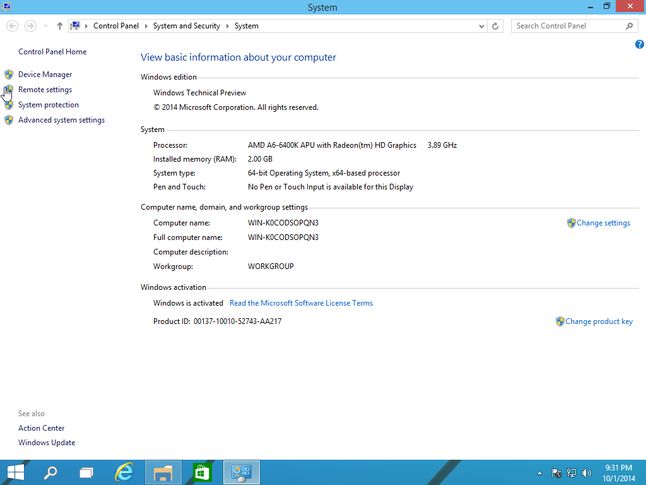This screenshot has width=646, height=485.
Task: Click the shield icon beside Device Manager
Action: (x=9, y=74)
